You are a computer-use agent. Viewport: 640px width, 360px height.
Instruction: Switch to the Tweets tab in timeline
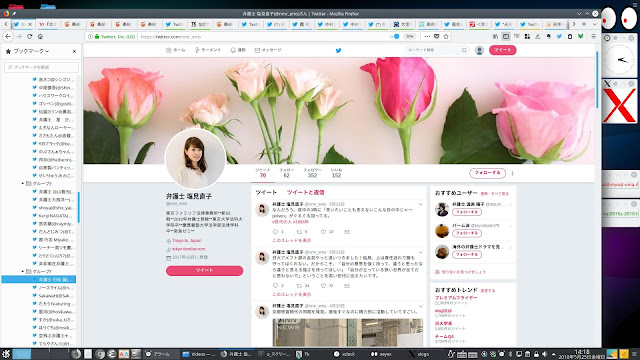[266, 192]
